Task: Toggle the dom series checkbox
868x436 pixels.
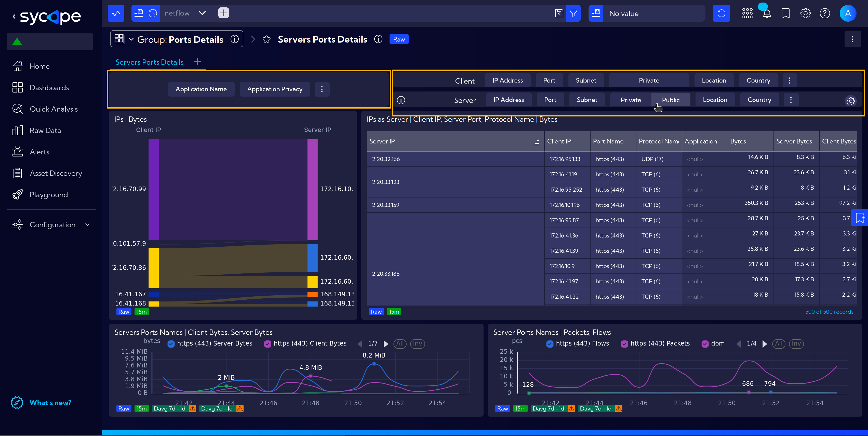Action: [x=705, y=344]
